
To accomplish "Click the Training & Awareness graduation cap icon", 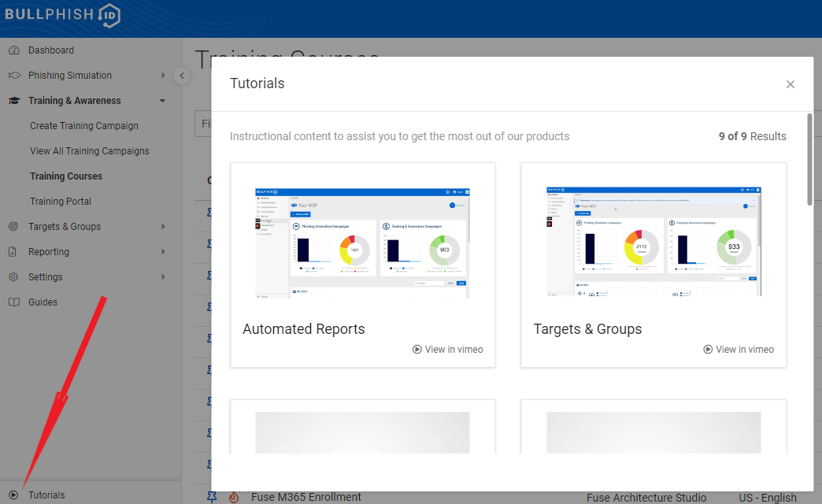I will tap(14, 101).
